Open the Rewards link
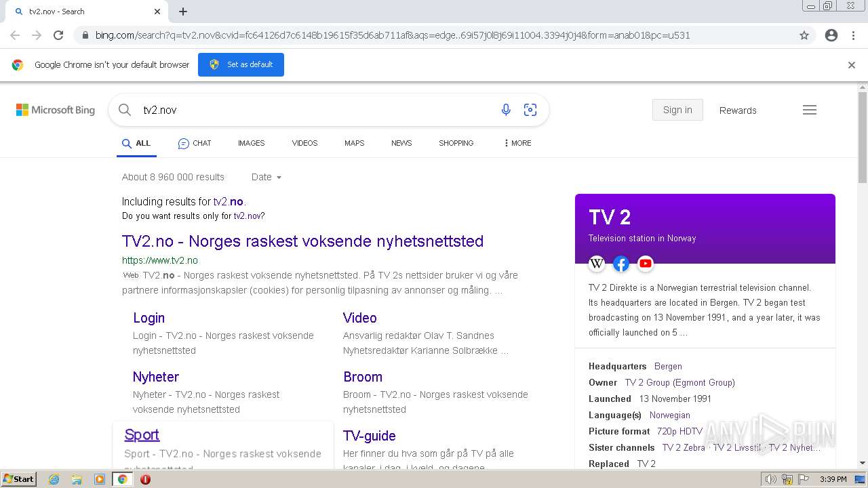The width and height of the screenshot is (868, 488). tap(738, 110)
